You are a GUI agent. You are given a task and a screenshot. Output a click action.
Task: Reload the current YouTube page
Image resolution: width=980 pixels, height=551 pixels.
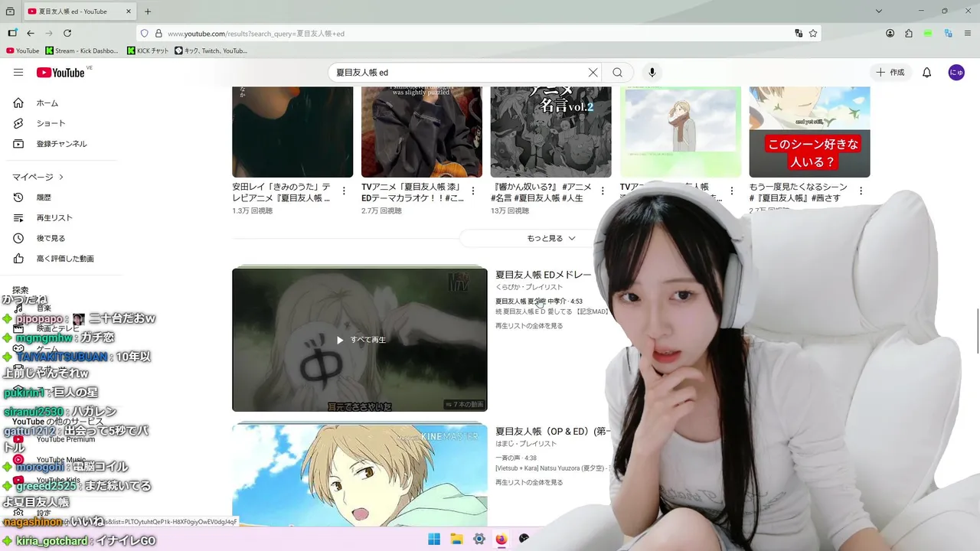67,33
